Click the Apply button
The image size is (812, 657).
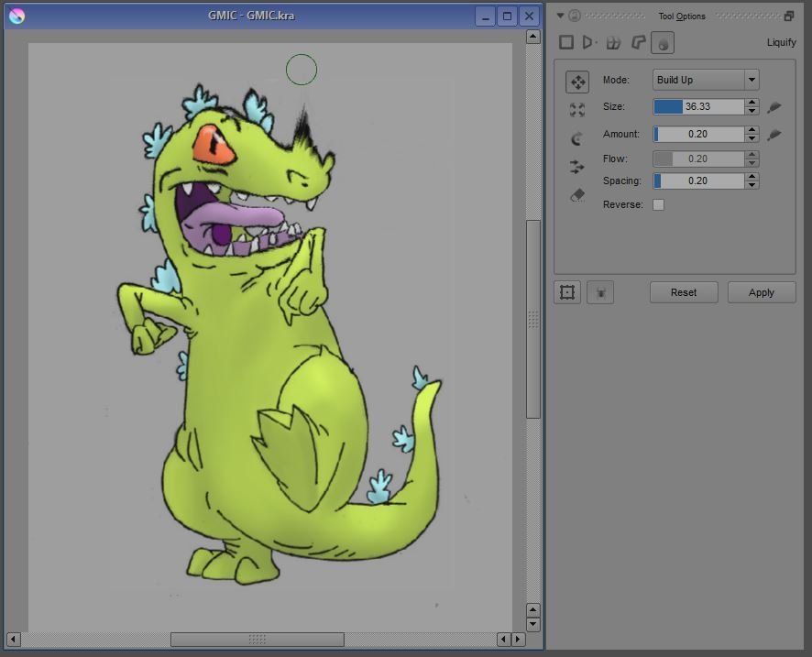pyautogui.click(x=762, y=292)
